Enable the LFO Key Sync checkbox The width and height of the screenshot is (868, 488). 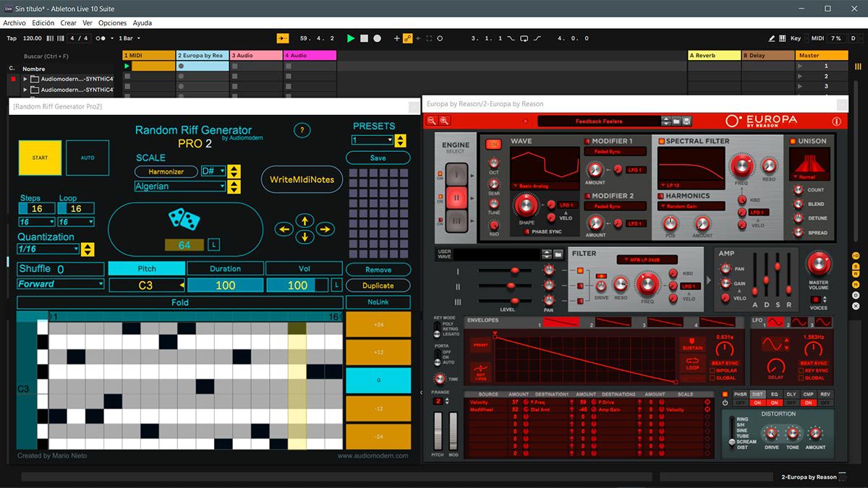coord(801,371)
